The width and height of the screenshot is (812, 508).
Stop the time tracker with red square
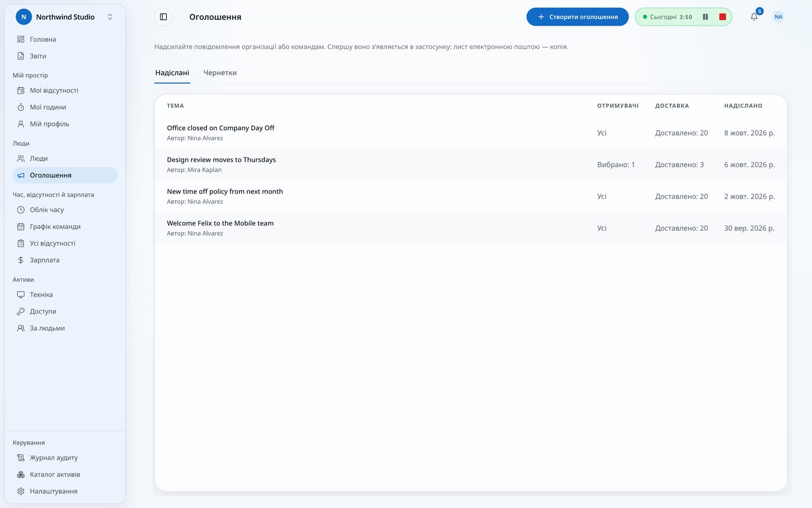pyautogui.click(x=723, y=17)
